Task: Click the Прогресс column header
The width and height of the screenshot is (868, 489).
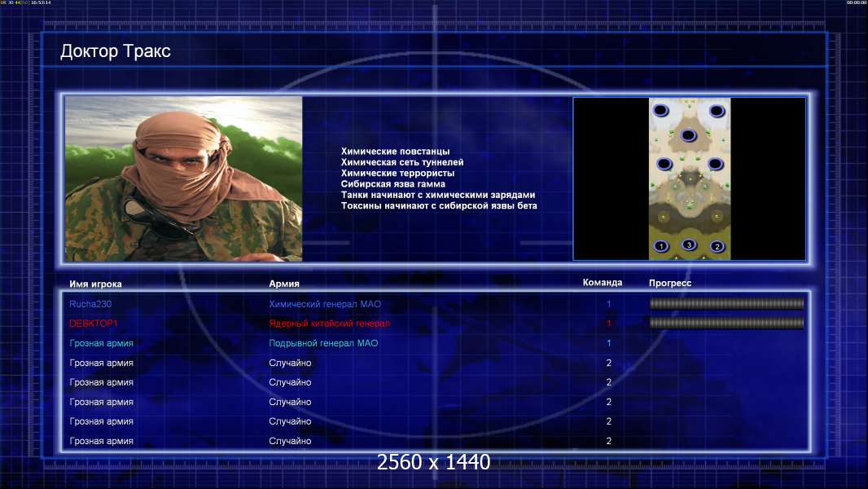Action: point(670,283)
